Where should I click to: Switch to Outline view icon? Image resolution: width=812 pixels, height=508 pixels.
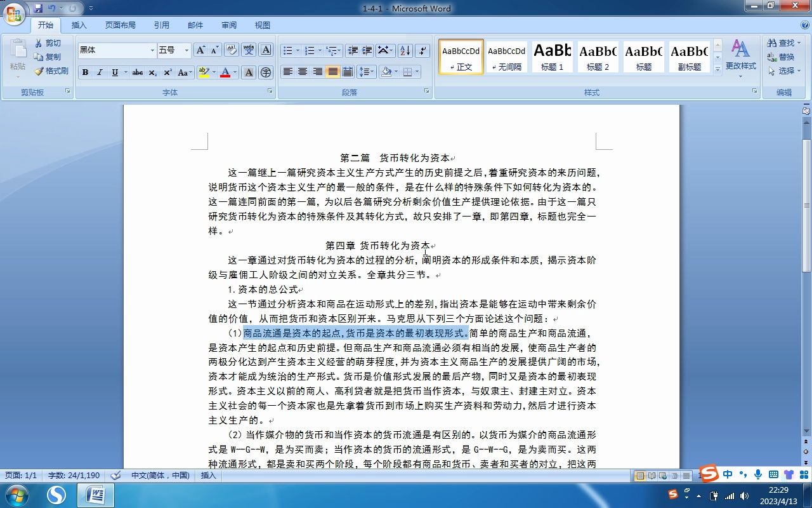coord(674,476)
